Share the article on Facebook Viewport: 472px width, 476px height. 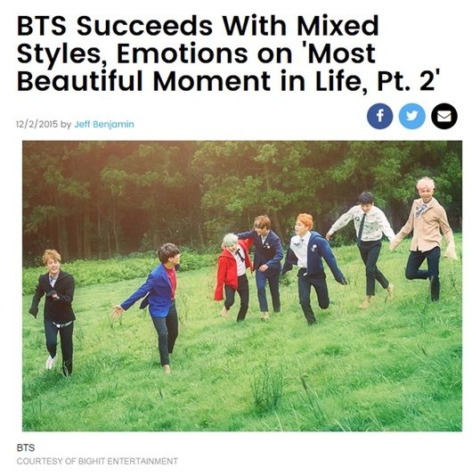point(379,116)
